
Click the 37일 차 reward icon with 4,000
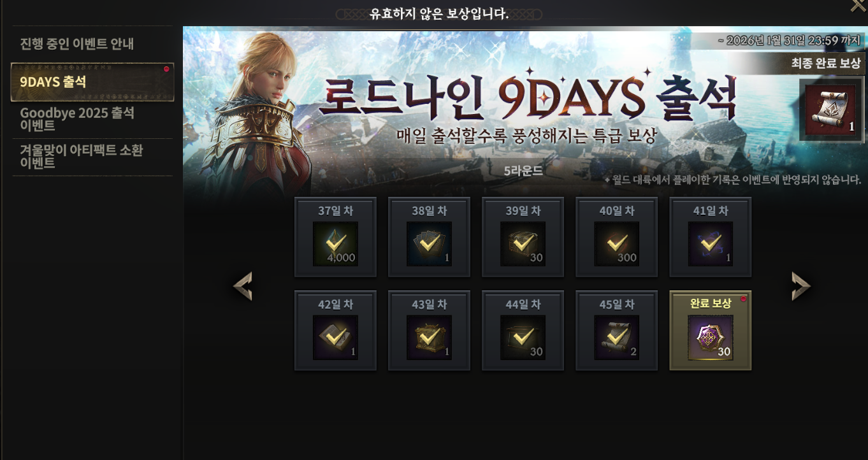[x=335, y=244]
